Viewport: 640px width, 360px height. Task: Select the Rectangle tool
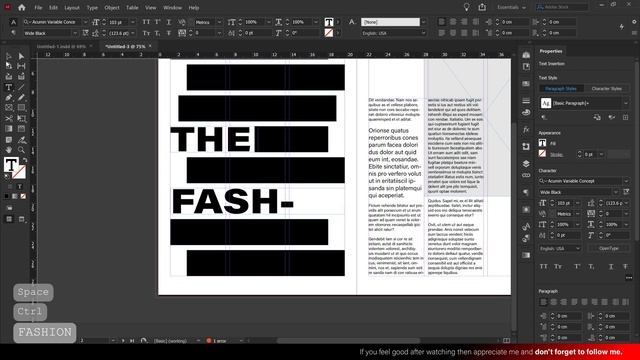click(21, 108)
